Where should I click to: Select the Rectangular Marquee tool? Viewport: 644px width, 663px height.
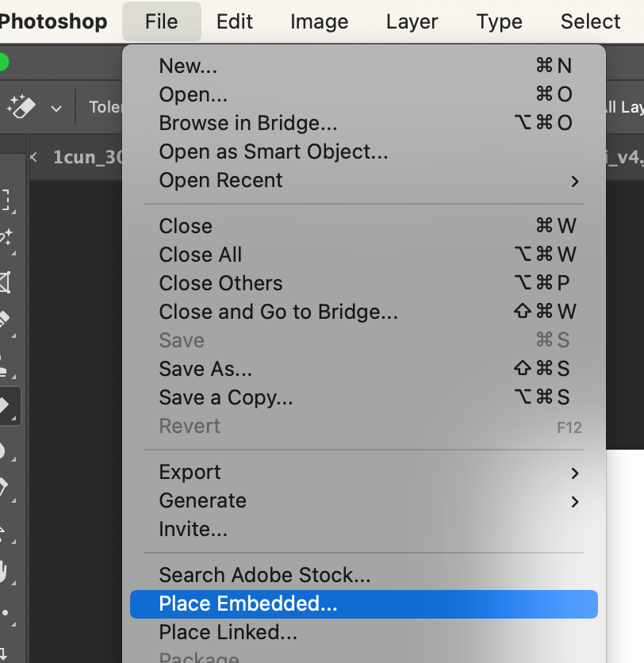coord(6,199)
